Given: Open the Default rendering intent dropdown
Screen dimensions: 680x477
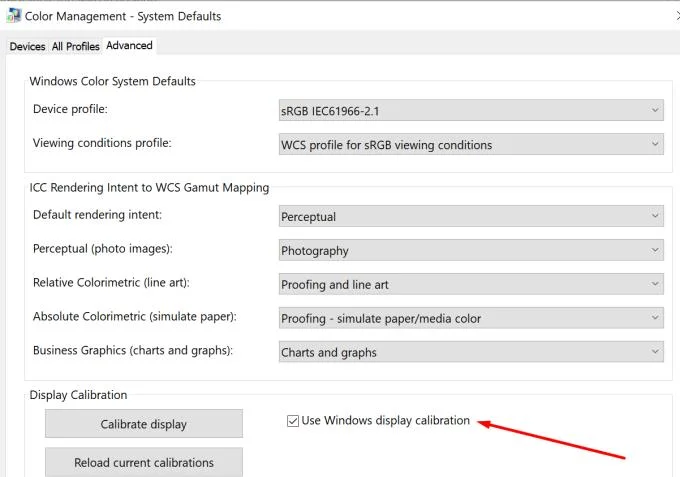Looking at the screenshot, I should click(471, 216).
